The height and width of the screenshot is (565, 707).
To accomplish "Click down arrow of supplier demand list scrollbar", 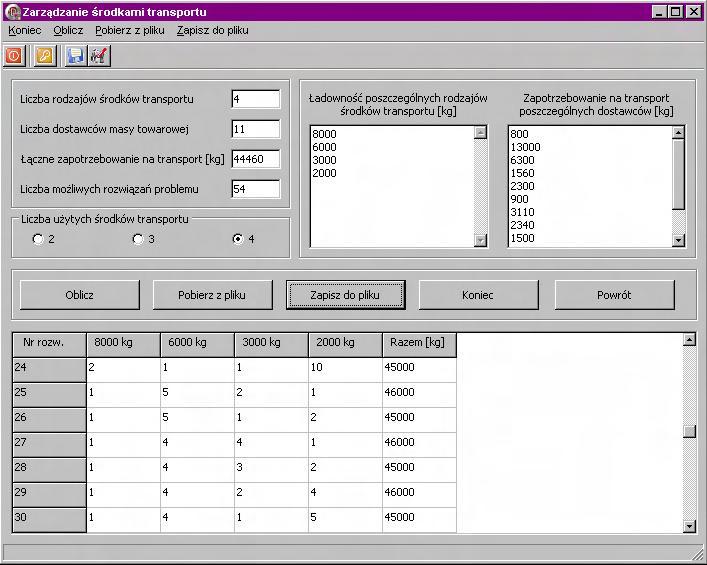I will (x=678, y=240).
